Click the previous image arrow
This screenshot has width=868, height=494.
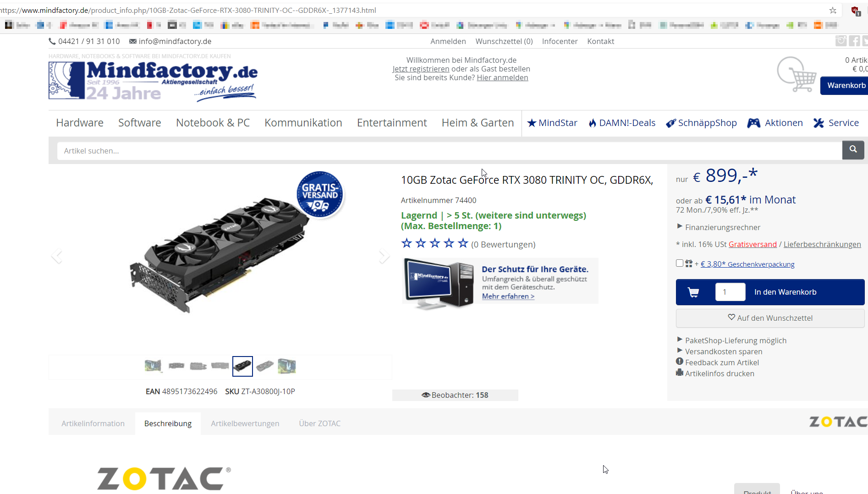tap(56, 256)
